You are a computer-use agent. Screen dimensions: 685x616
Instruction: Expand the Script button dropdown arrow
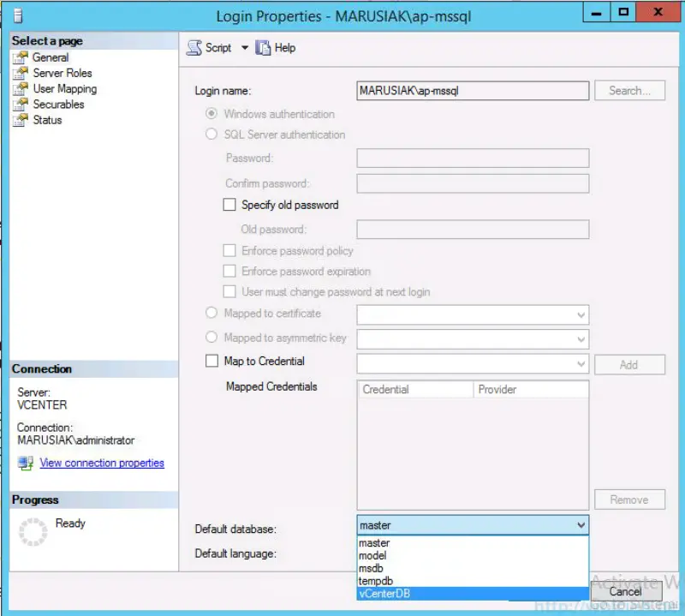coord(244,48)
